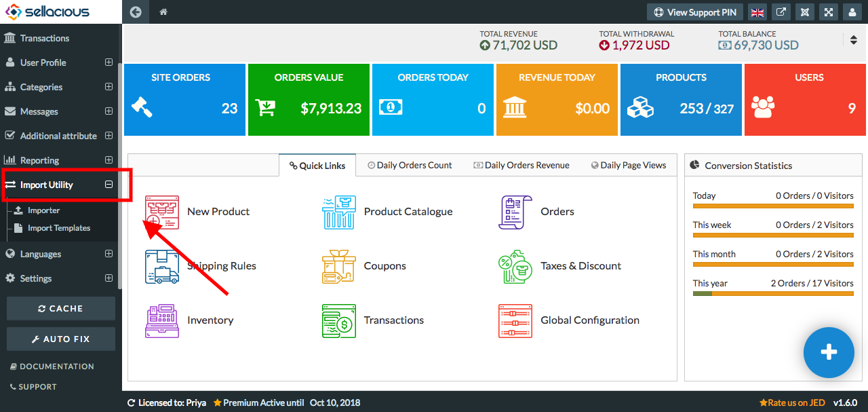Image resolution: width=868 pixels, height=412 pixels.
Task: Open the Taxes & Discount icon
Action: pos(515,266)
